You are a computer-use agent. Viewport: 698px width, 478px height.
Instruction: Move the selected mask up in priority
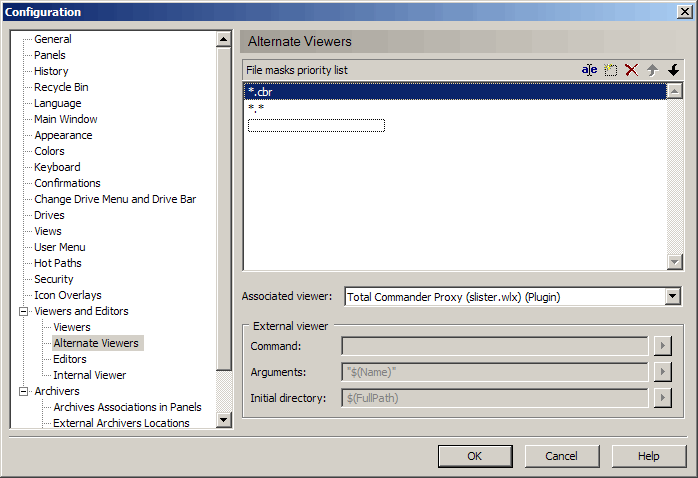652,70
